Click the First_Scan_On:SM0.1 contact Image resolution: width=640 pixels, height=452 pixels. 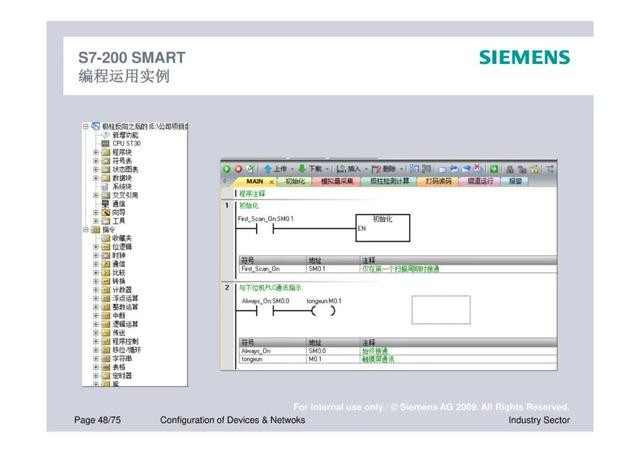265,229
